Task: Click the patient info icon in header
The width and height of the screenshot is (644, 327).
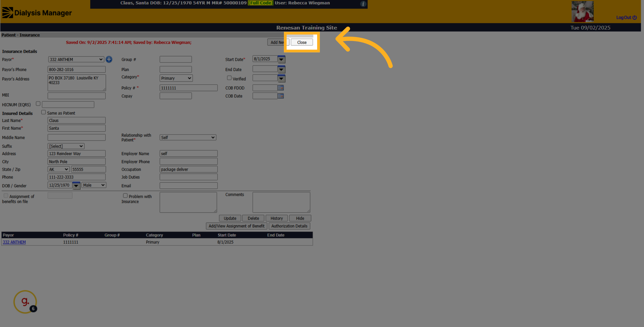Action: [363, 4]
